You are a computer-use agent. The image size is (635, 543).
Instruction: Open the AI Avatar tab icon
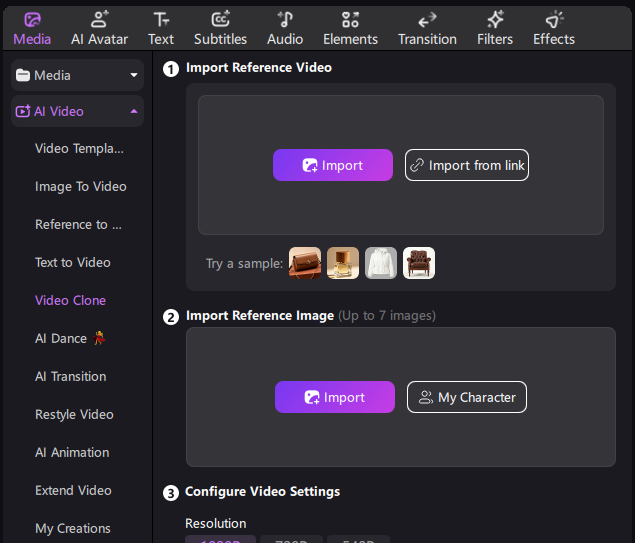click(100, 19)
